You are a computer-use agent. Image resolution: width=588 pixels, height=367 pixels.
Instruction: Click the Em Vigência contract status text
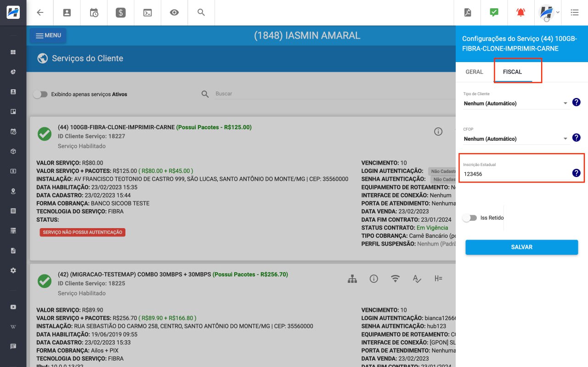(x=432, y=228)
